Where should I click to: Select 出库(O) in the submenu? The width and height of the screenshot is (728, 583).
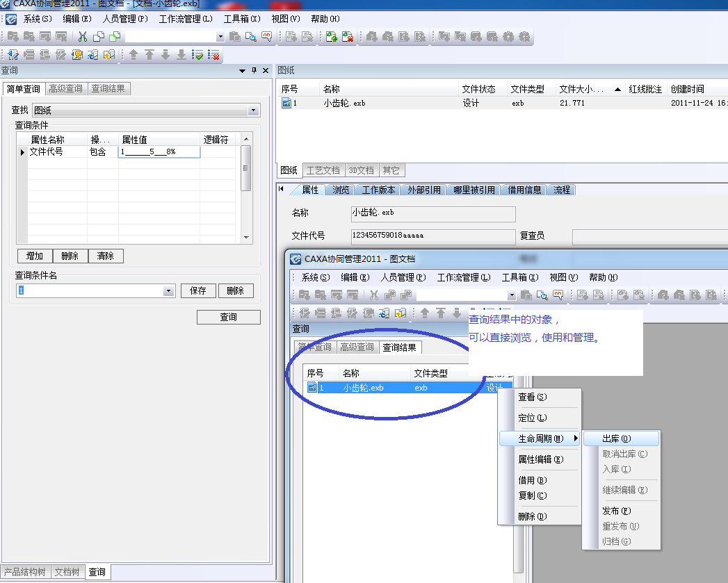pyautogui.click(x=621, y=438)
